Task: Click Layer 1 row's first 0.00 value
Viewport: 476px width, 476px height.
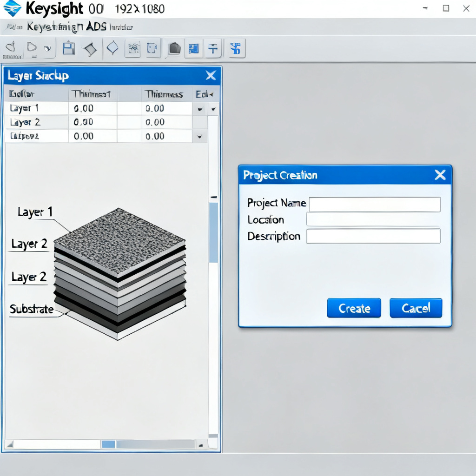Action: pos(84,108)
